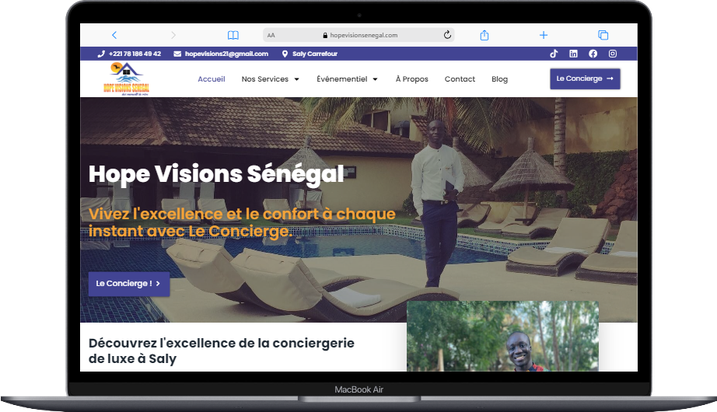Screen dimensions: 717x412
Task: Reload the page with the refresh icon
Action: click(x=447, y=35)
